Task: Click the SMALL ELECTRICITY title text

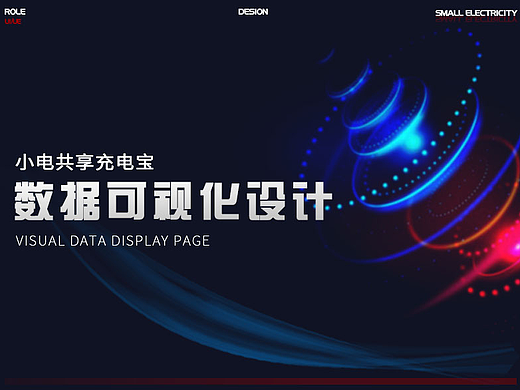Action: click(x=476, y=13)
